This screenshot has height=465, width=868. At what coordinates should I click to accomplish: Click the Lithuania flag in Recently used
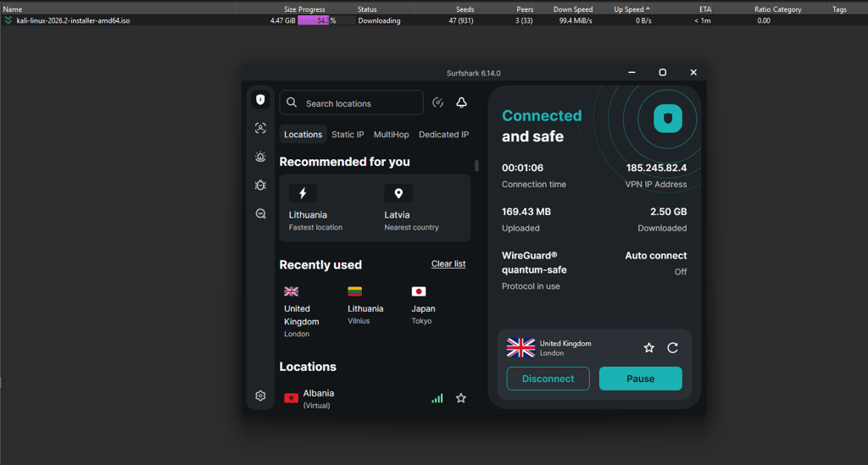click(355, 291)
